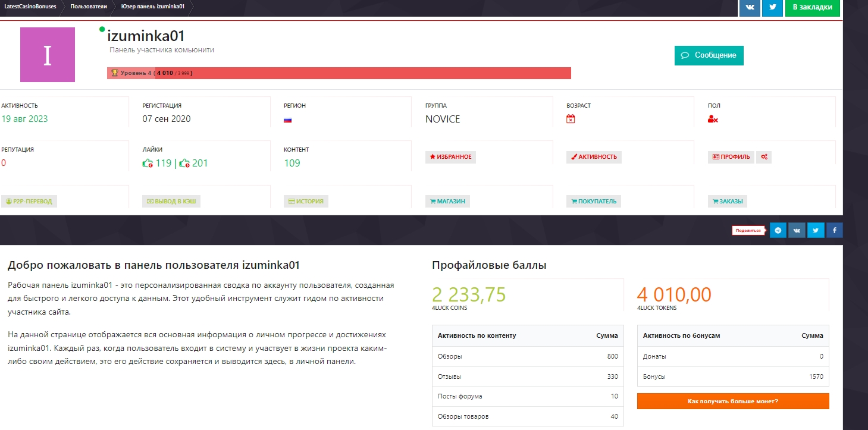Click the izuminka01 avatar thumbnail
868x430 pixels.
[48, 55]
